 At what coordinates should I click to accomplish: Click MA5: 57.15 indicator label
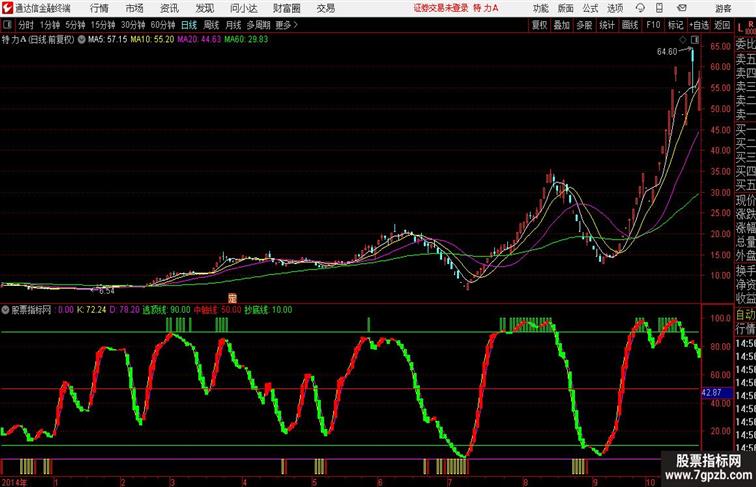[x=108, y=40]
